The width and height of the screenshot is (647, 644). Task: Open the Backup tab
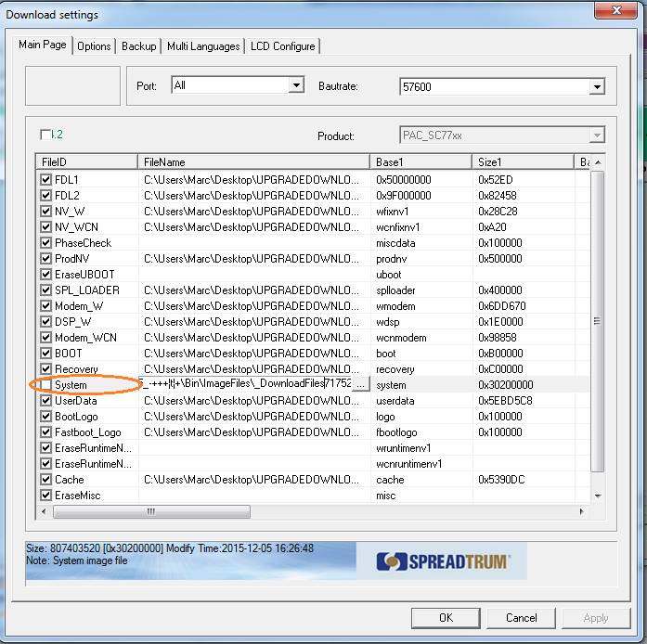(138, 46)
